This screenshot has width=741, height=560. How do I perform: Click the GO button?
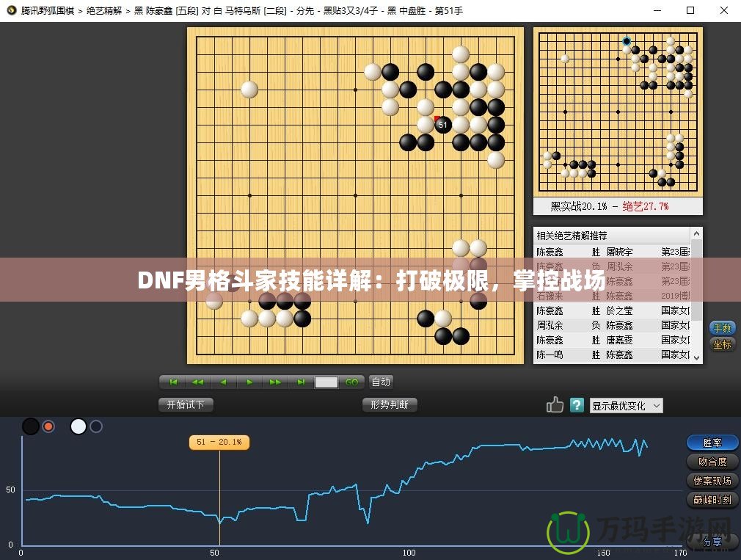click(x=351, y=382)
